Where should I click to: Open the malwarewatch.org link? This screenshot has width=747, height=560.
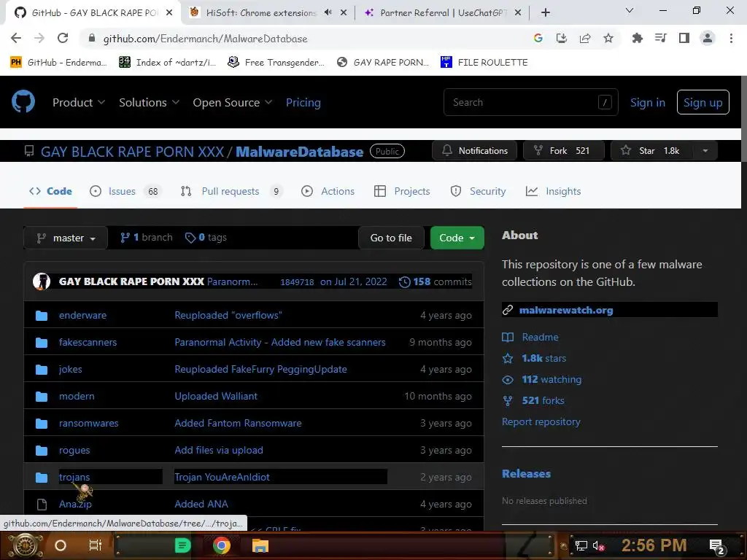point(566,310)
